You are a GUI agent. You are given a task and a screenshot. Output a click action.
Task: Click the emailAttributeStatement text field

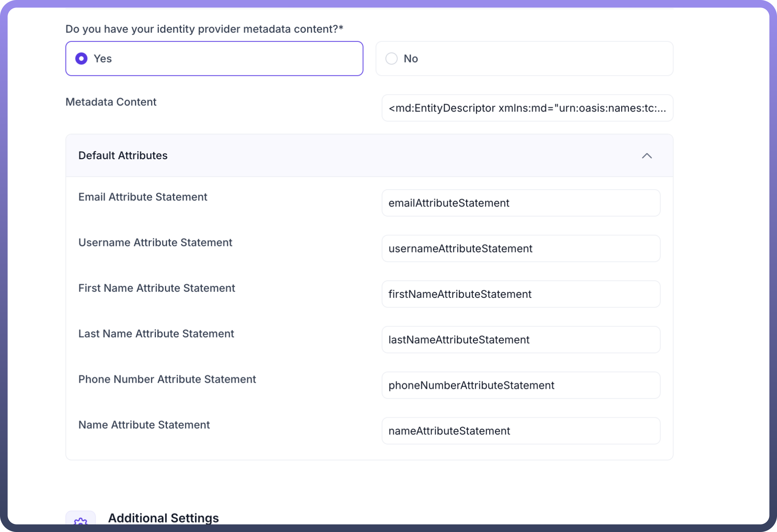[521, 203]
